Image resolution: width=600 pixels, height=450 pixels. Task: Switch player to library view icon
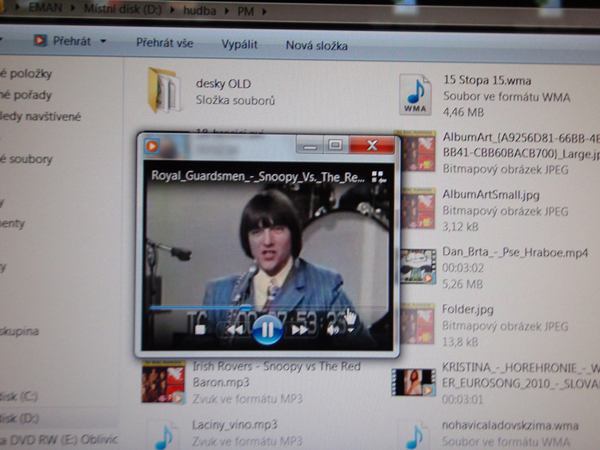[x=378, y=177]
